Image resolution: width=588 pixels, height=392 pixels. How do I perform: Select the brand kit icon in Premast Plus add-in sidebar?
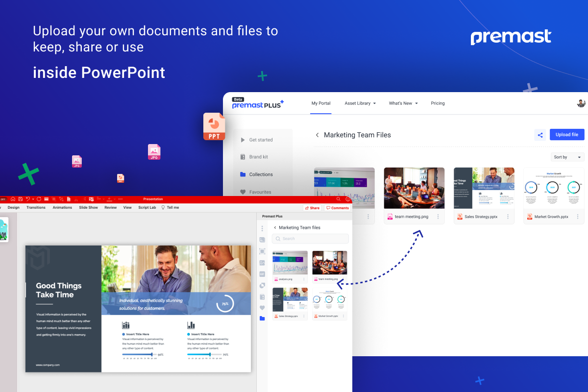262,296
